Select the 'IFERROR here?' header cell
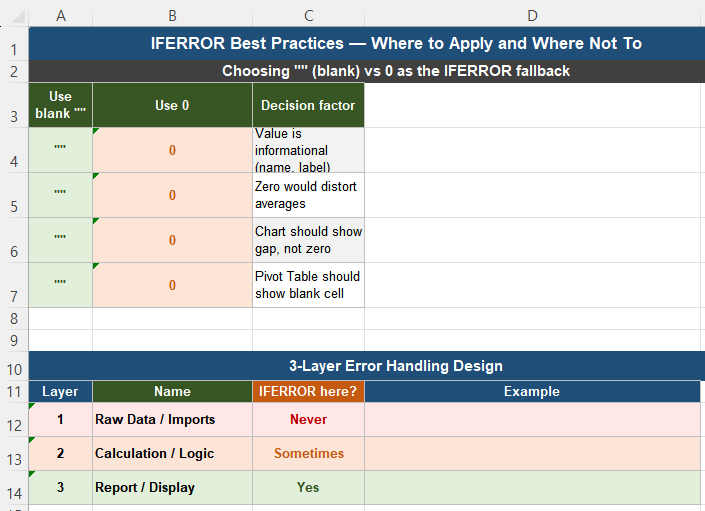Screen dimensions: 705x511 pyautogui.click(x=308, y=391)
